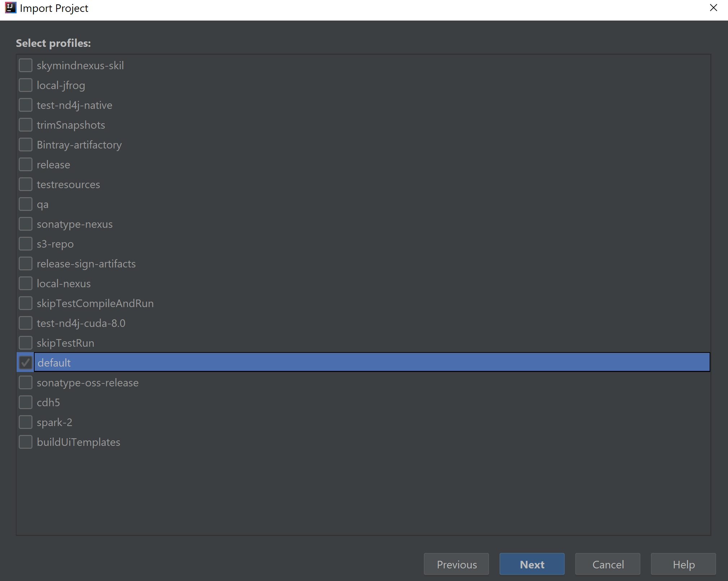Cancel the Import Project dialog
Viewport: 728px width, 581px height.
click(608, 564)
